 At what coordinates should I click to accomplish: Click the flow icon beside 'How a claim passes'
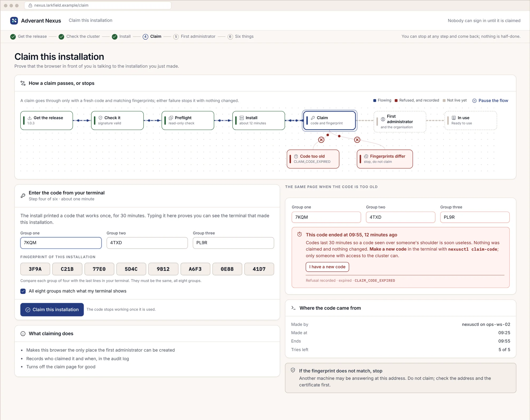click(x=23, y=83)
